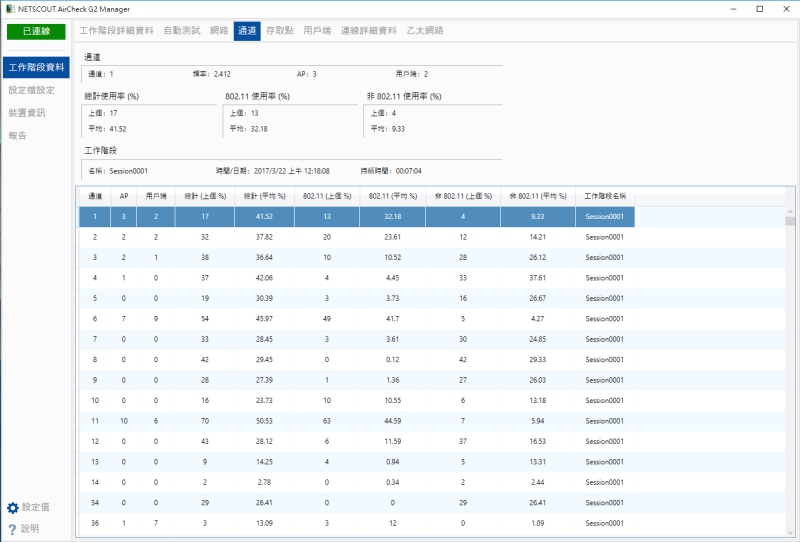Go to 裝置資訊 in the sidebar

(x=27, y=113)
